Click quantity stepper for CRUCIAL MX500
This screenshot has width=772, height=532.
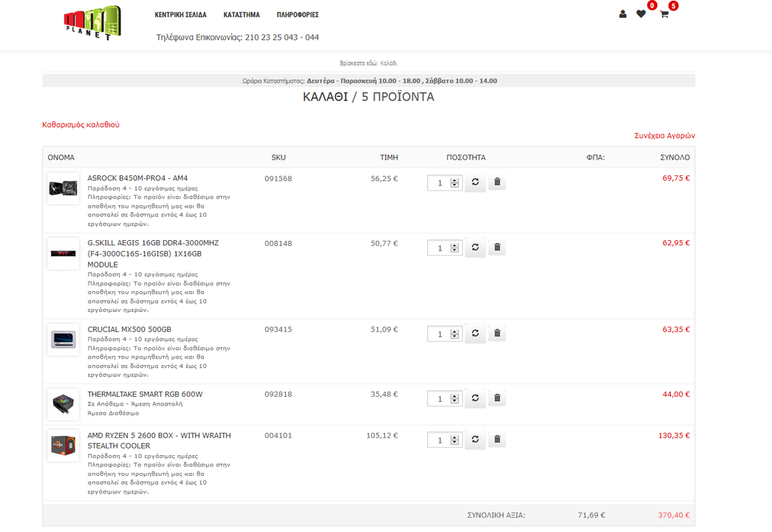tap(454, 334)
